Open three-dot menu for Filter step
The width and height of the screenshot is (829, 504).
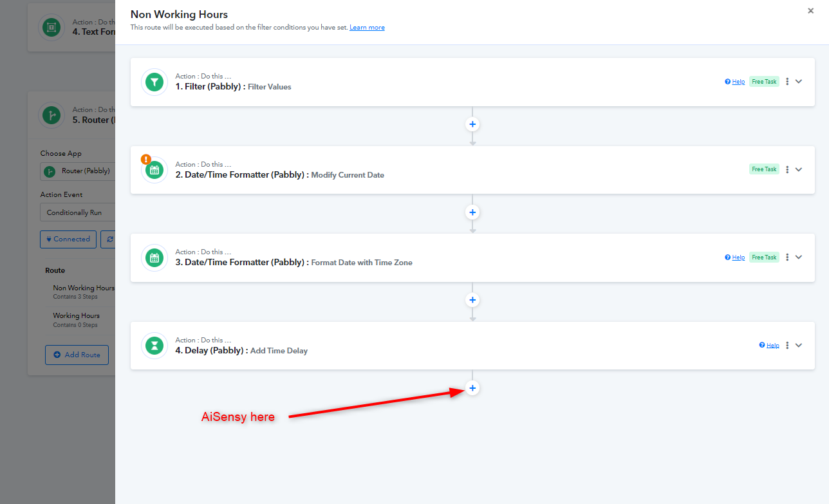787,82
